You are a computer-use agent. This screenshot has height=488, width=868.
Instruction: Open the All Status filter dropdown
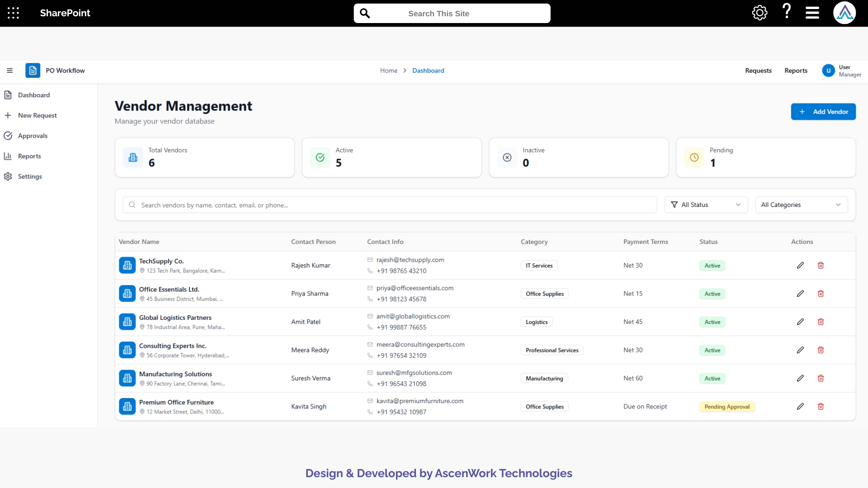click(705, 205)
